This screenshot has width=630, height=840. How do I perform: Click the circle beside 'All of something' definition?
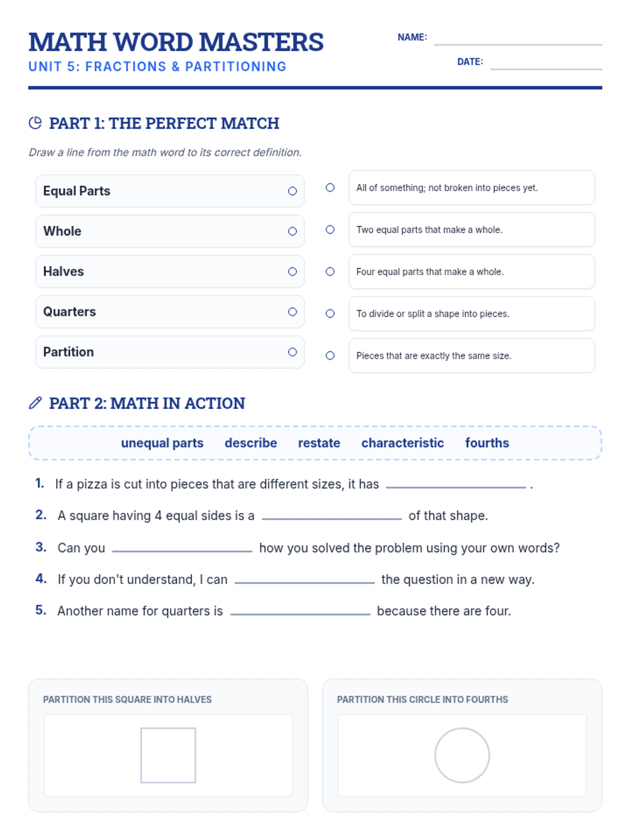click(x=330, y=187)
